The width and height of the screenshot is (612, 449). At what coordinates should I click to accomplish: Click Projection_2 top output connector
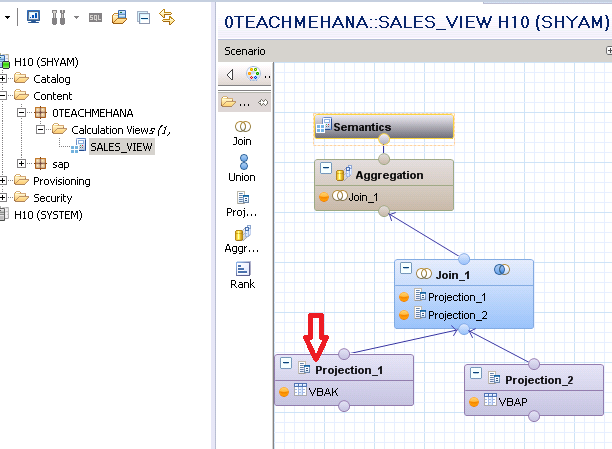[x=534, y=364]
